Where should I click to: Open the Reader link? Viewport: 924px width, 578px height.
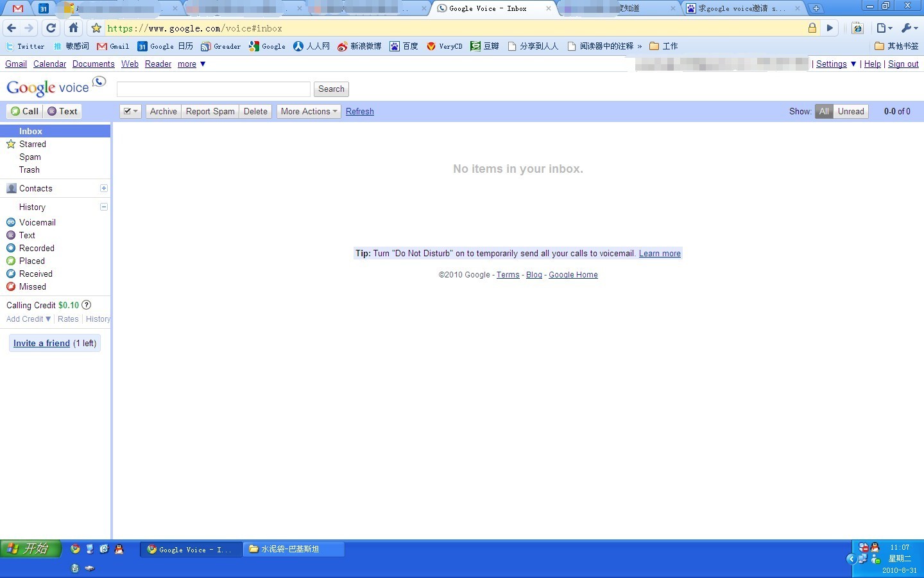[x=158, y=64]
